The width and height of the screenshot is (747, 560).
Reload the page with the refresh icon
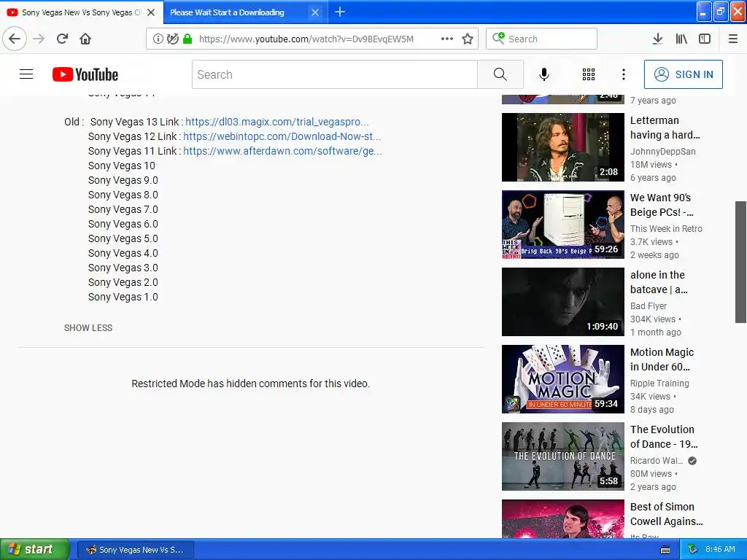62,39
